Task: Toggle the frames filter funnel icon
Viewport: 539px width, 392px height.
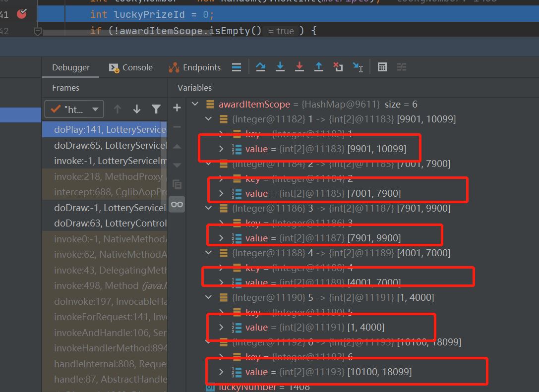Action: click(x=156, y=109)
